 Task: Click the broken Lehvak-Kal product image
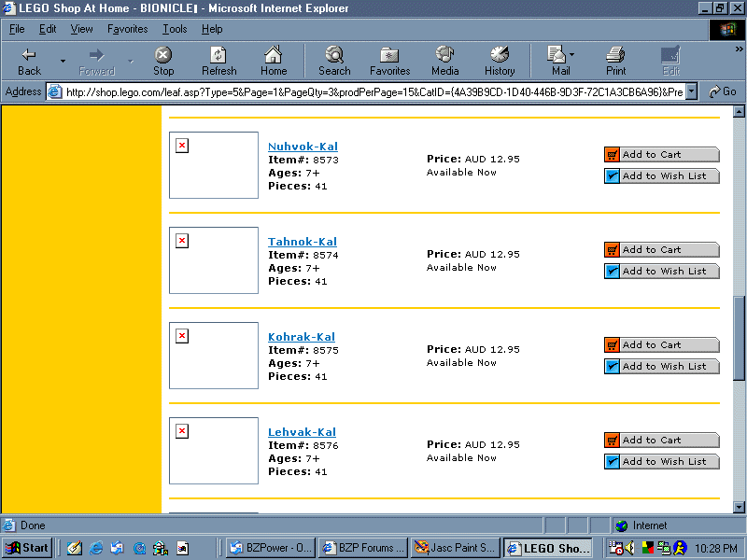coord(214,451)
